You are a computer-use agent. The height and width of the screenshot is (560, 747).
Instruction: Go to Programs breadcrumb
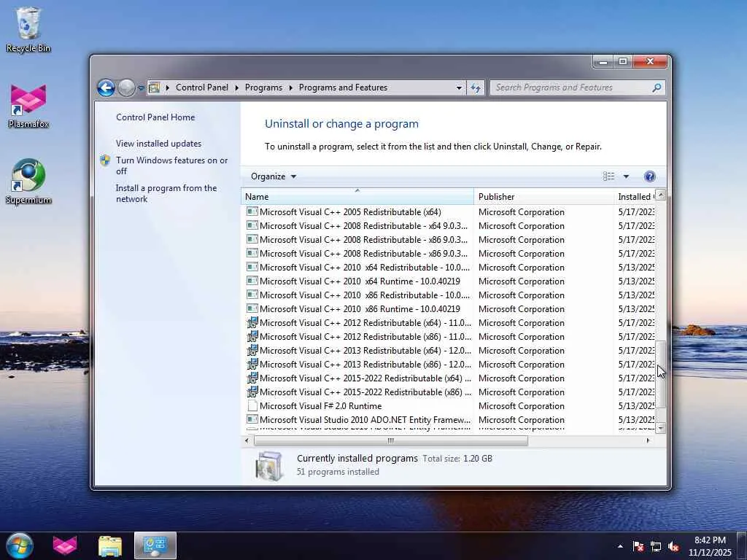[x=263, y=87]
